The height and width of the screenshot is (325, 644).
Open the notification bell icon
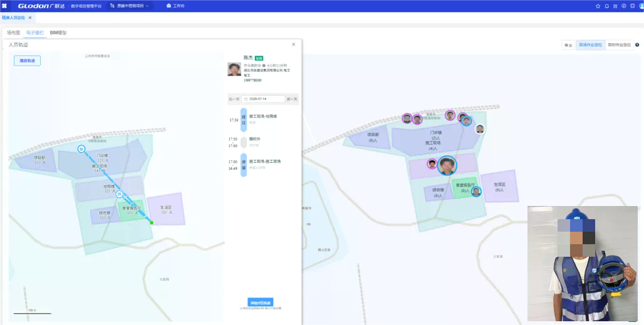(606, 6)
